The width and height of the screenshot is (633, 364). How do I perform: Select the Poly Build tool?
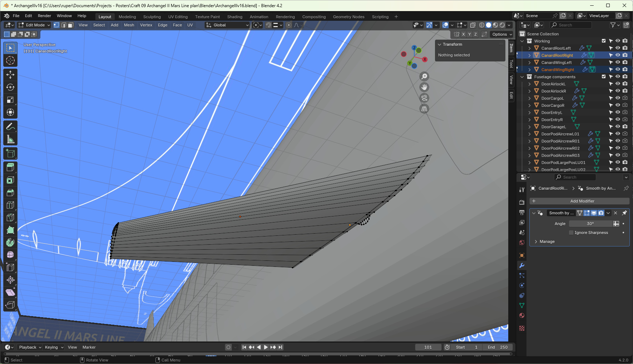pyautogui.click(x=10, y=230)
